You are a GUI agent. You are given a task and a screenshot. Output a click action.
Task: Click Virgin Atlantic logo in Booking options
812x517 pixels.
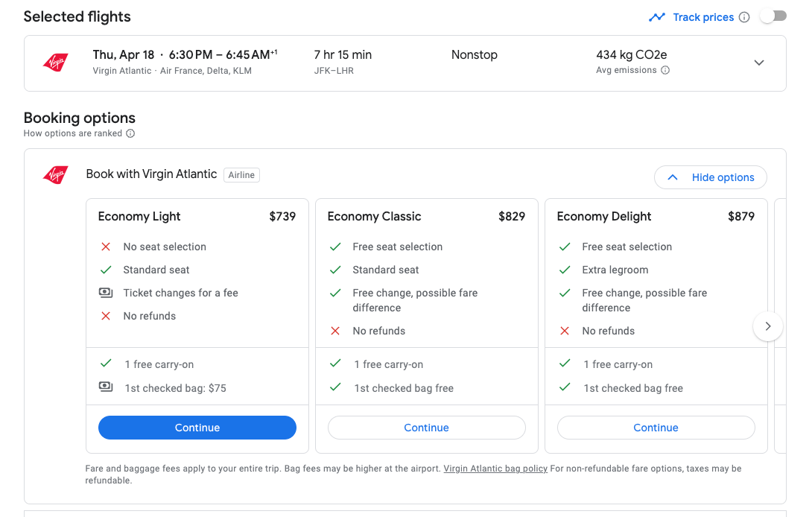[x=56, y=175]
